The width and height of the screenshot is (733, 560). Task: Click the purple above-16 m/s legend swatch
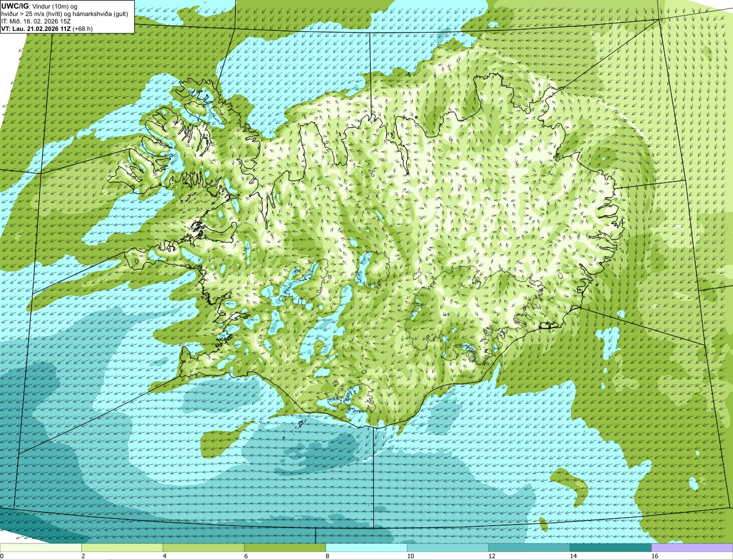tap(692, 547)
